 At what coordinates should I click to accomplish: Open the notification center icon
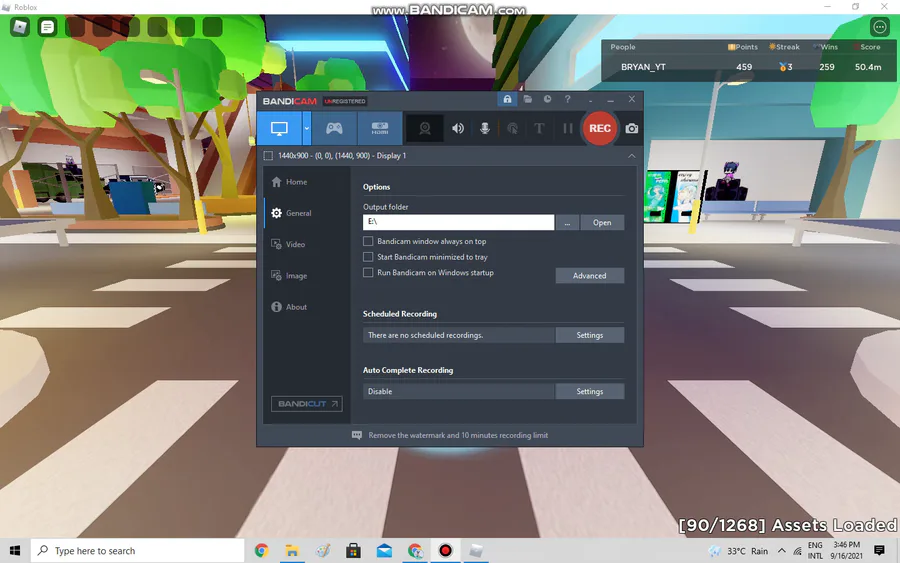pos(879,551)
